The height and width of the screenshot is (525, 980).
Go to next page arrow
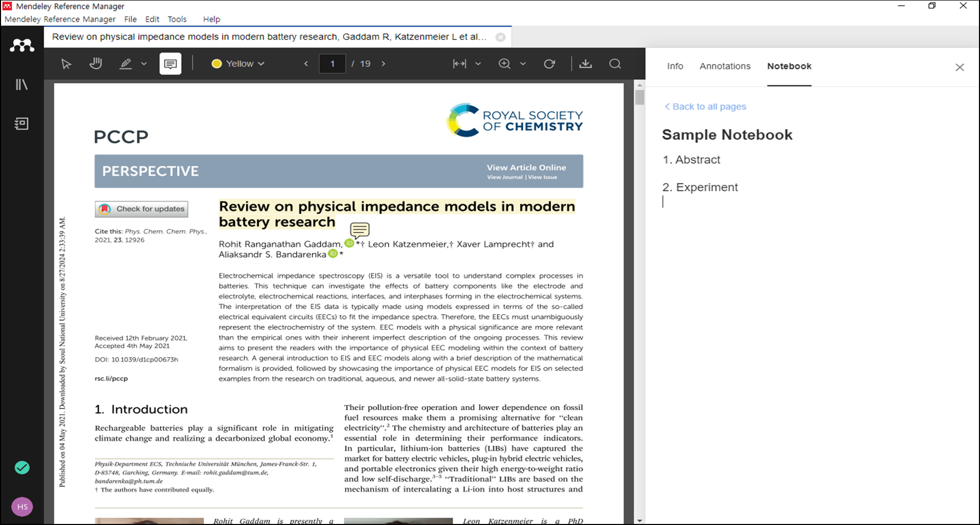[x=384, y=63]
